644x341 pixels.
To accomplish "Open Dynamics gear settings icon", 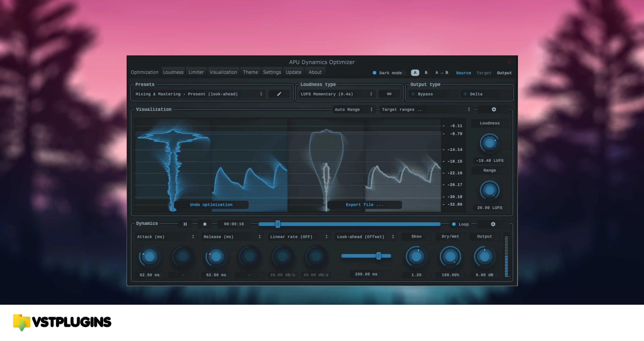I will pos(493,224).
